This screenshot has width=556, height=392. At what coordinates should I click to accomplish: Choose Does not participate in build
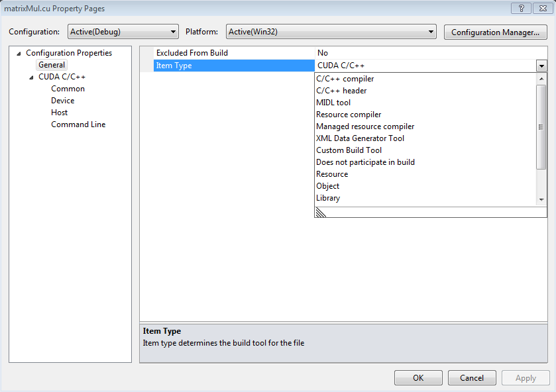point(365,162)
